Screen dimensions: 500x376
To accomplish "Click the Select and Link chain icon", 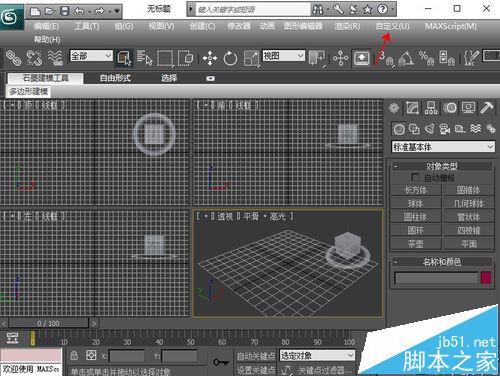I will (13, 58).
